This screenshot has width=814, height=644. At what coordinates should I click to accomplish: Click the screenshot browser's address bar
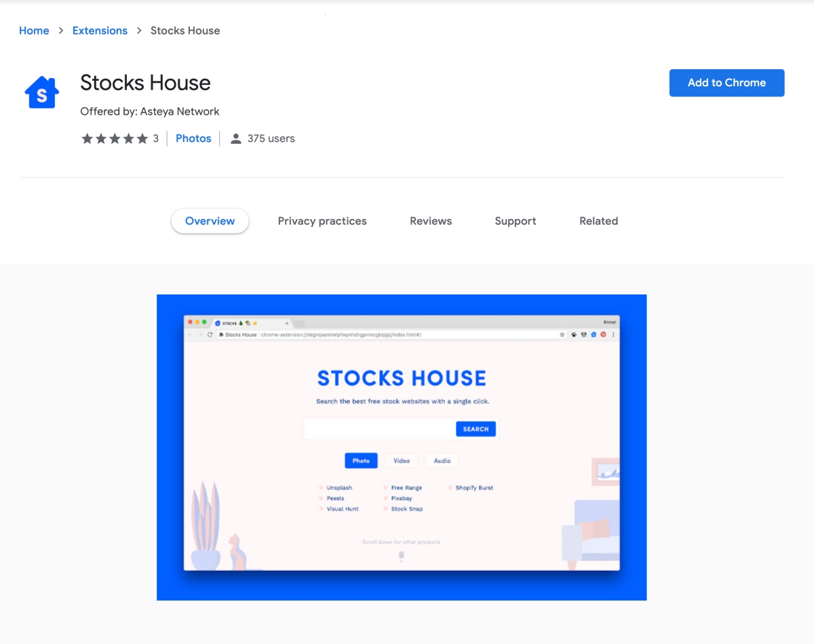pyautogui.click(x=392, y=335)
